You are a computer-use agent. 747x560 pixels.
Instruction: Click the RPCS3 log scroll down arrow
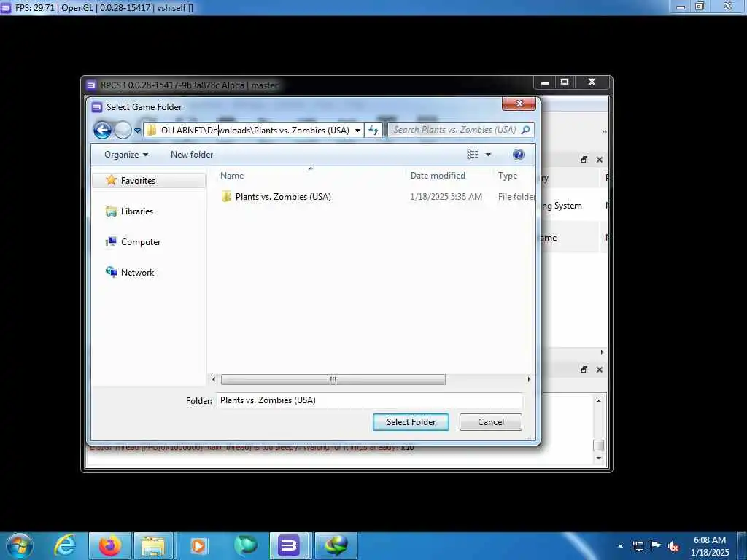(599, 458)
